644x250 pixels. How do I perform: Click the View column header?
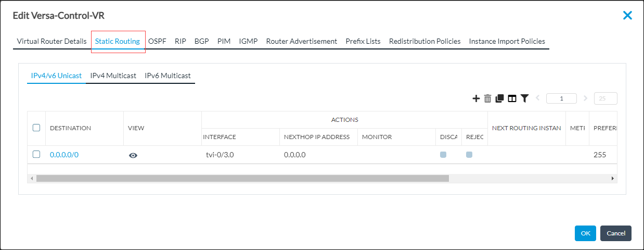tap(136, 128)
